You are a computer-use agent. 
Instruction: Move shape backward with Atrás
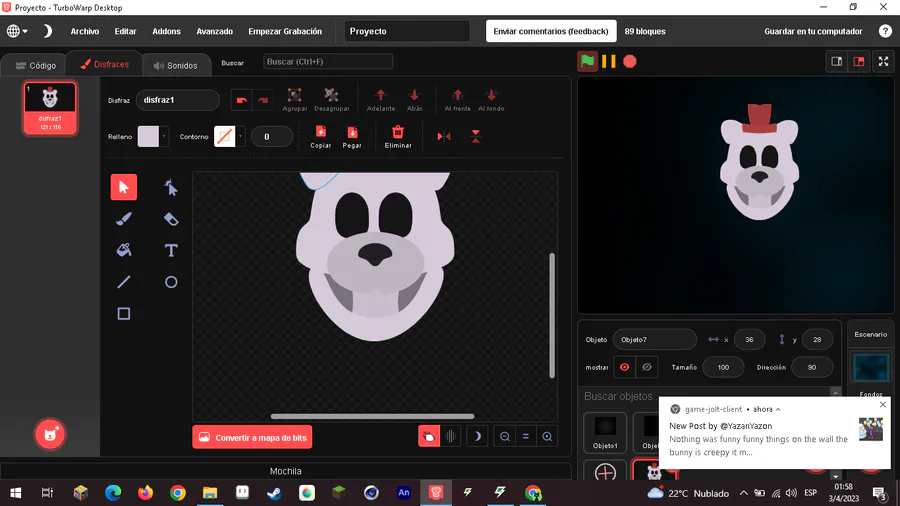pos(414,100)
